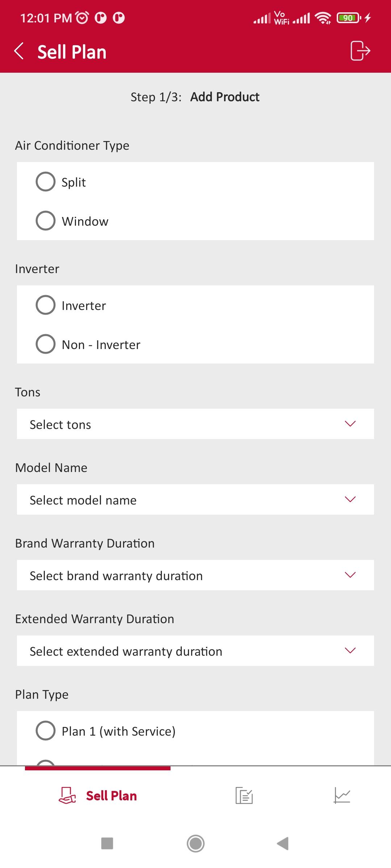Viewport: 391px width, 868px height.
Task: Tap the Sell Plan header title
Action: point(72,52)
